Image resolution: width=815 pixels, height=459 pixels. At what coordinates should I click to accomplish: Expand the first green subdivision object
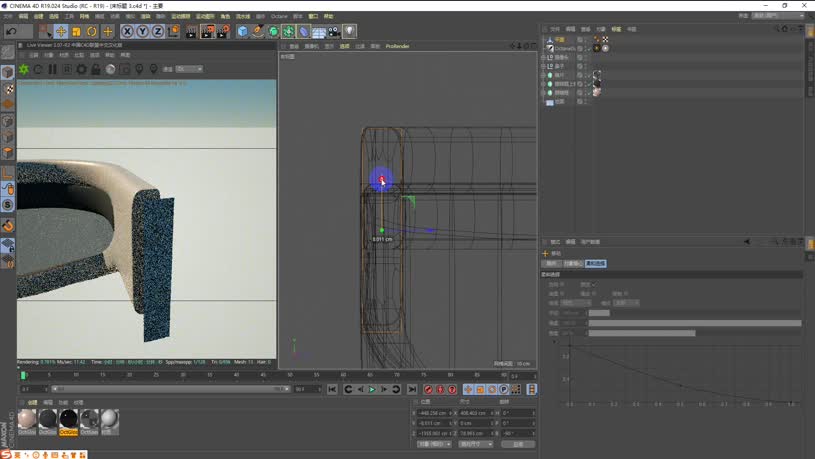(x=544, y=75)
